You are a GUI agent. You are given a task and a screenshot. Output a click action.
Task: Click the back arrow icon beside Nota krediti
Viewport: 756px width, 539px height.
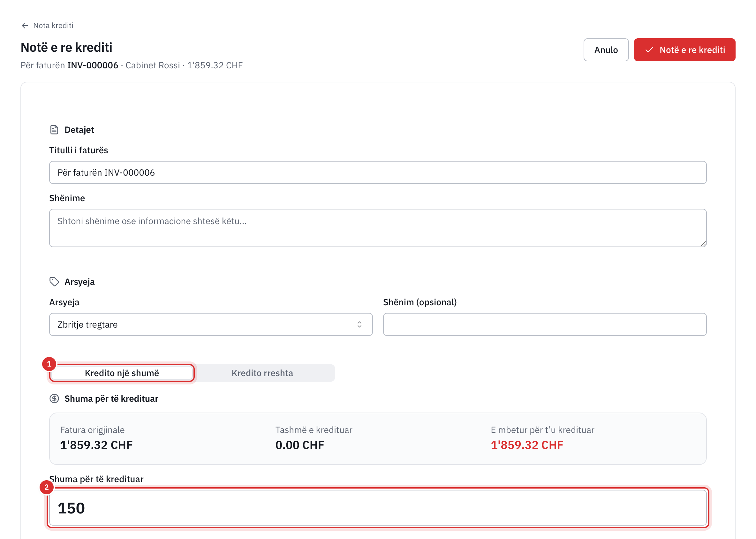pyautogui.click(x=25, y=26)
